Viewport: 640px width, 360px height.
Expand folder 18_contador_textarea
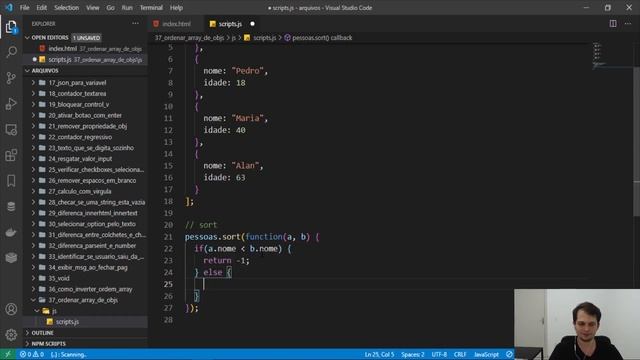pos(77,93)
